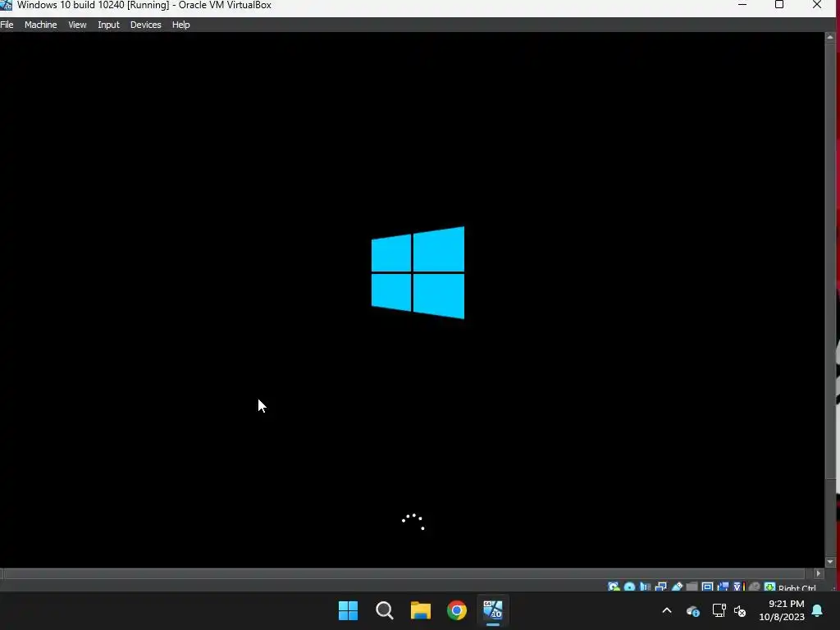Click the VirtualBox title bar app icon

click(6, 5)
